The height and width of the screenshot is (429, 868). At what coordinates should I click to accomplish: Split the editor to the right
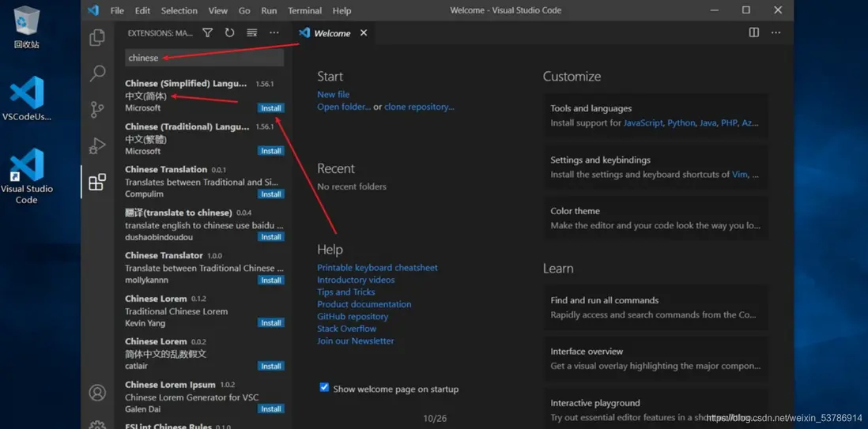(x=754, y=33)
